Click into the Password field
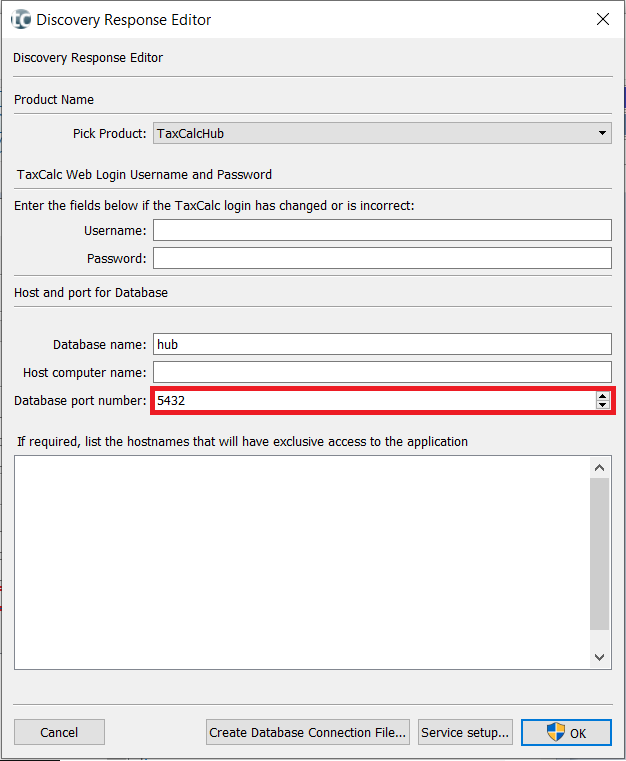 381,258
